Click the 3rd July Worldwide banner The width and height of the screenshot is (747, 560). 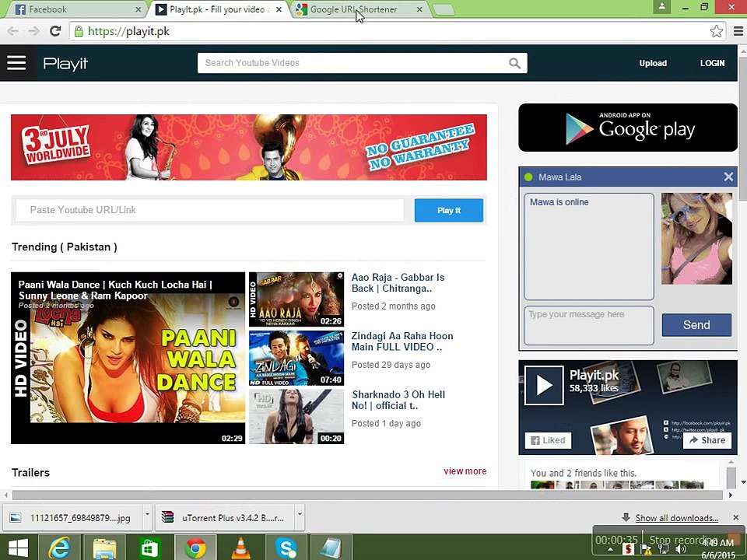tap(249, 147)
